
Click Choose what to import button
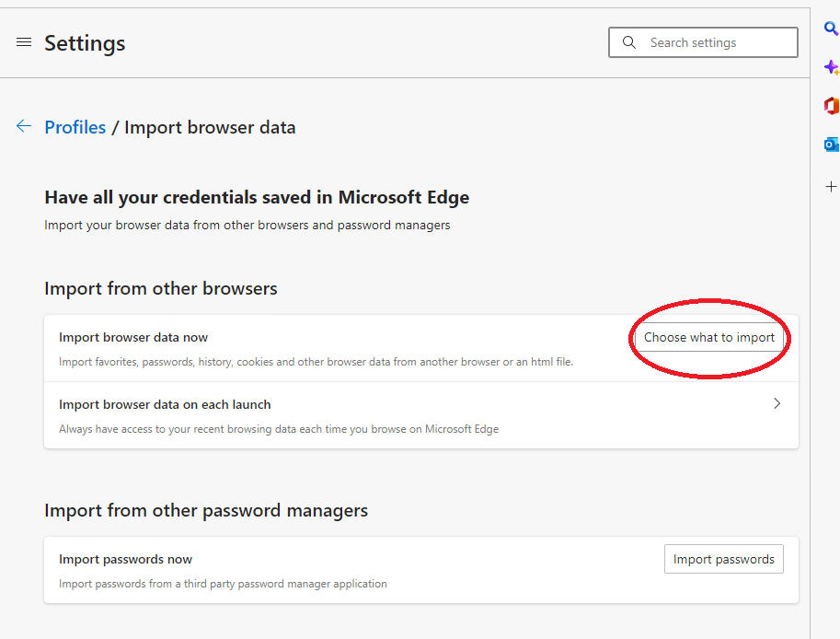tap(708, 337)
